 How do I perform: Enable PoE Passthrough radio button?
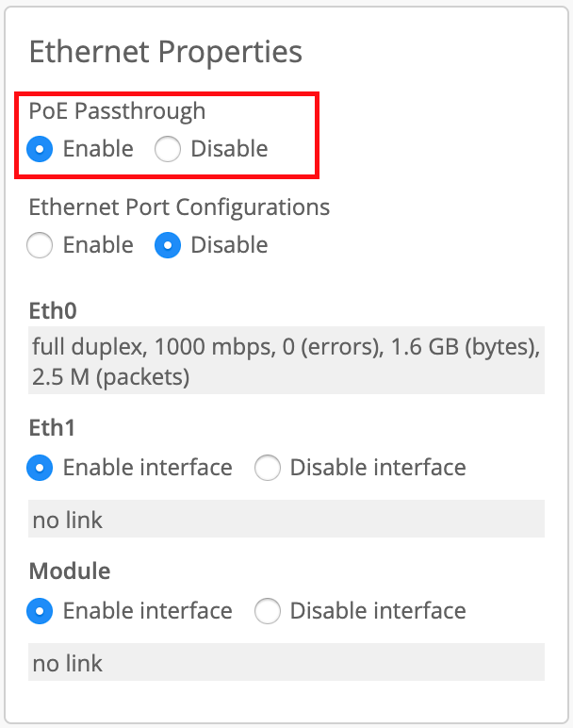(40, 149)
